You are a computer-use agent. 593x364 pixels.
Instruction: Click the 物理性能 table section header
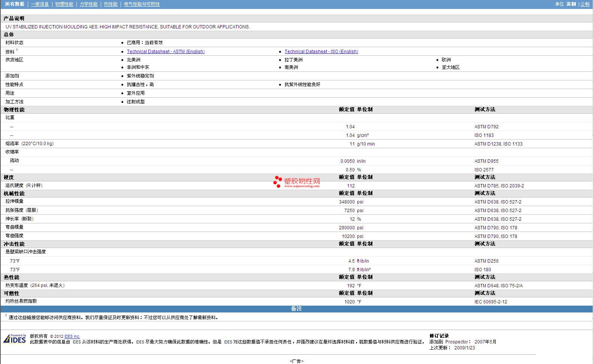click(14, 110)
